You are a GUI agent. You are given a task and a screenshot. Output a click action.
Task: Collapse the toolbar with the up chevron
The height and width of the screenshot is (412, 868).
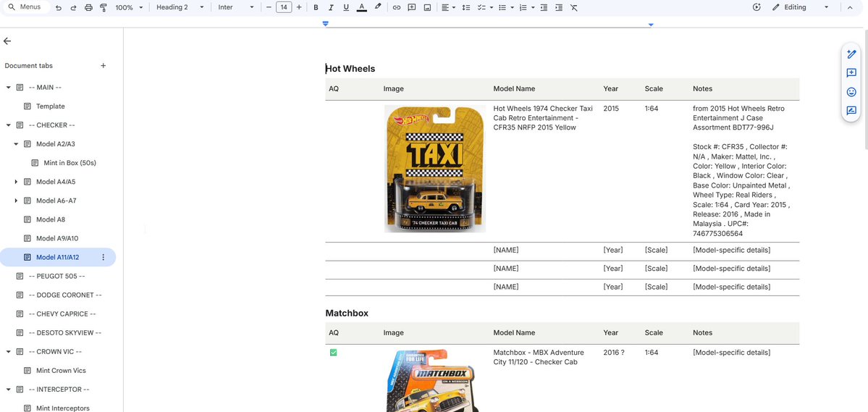(x=851, y=7)
